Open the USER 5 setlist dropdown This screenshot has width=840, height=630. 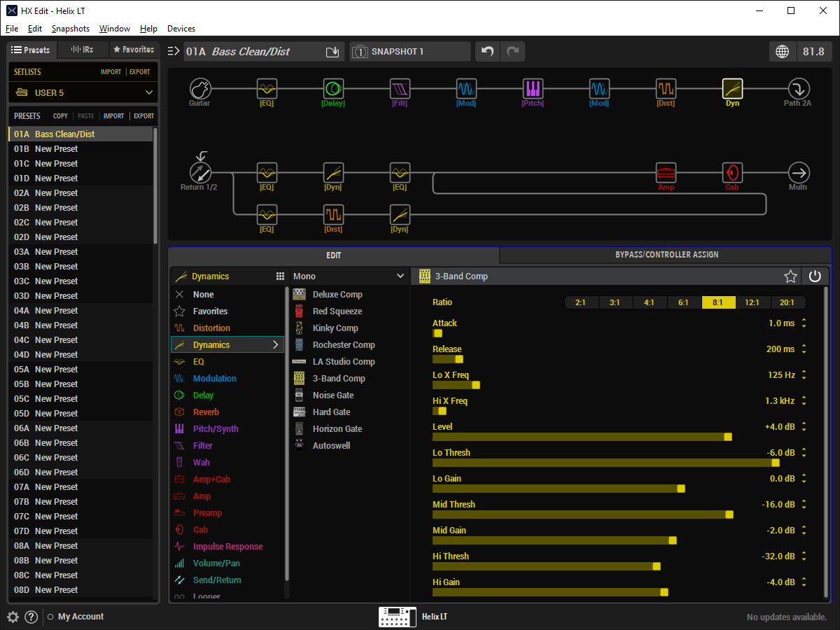point(83,92)
